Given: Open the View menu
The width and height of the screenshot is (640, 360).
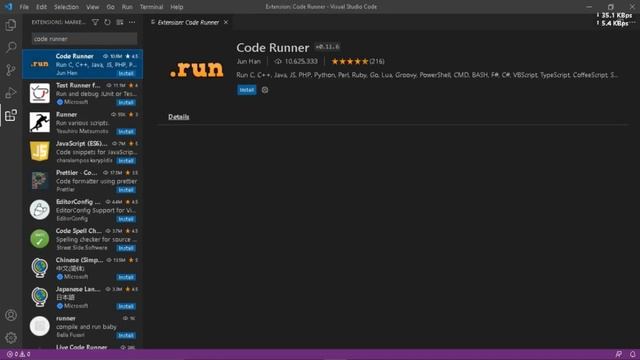Looking at the screenshot, I should pos(93,7).
